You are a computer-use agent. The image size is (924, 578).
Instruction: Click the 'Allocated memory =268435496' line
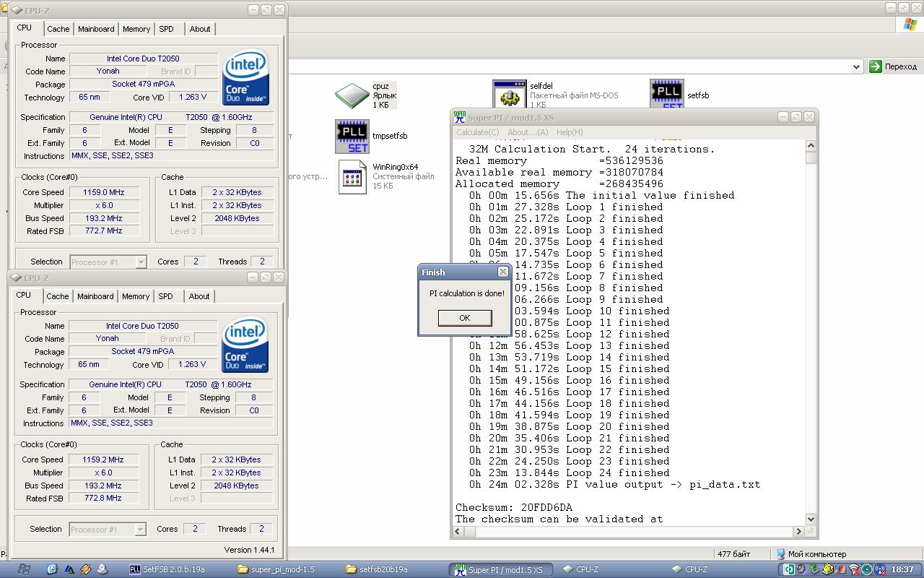tap(559, 184)
